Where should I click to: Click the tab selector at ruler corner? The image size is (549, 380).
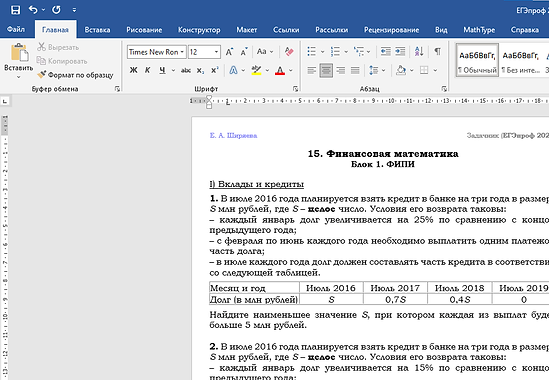5,102
